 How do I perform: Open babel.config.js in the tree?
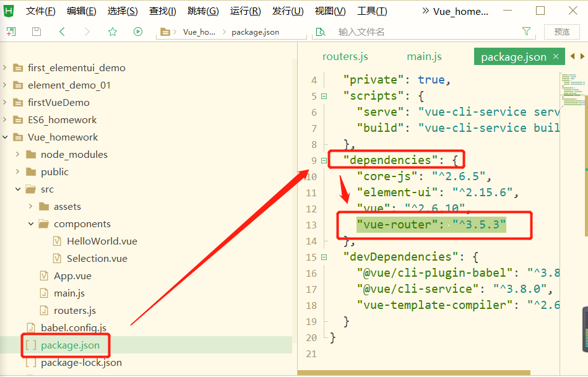[x=74, y=327]
